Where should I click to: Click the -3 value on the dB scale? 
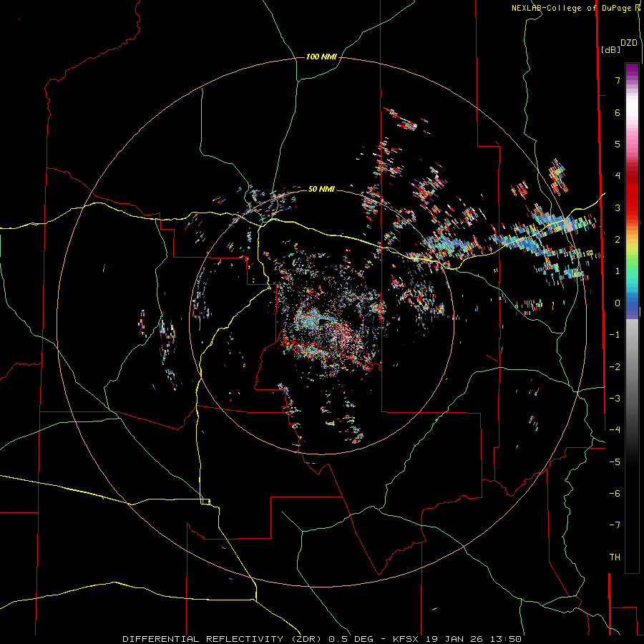click(x=615, y=398)
